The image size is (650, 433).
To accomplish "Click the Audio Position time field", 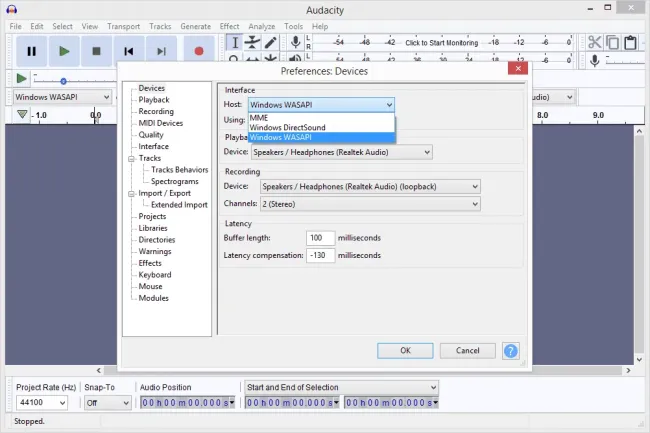I will coord(187,402).
